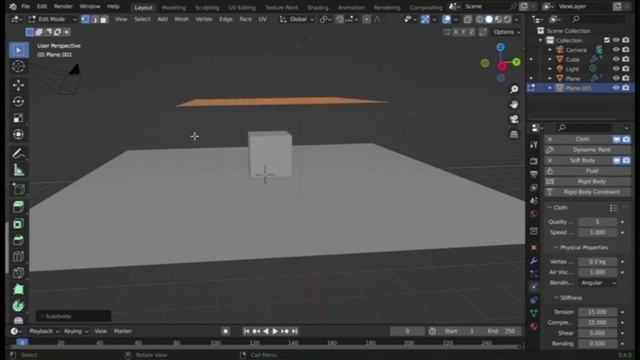
Task: Open Bending model Angular dropdown
Action: [x=598, y=282]
